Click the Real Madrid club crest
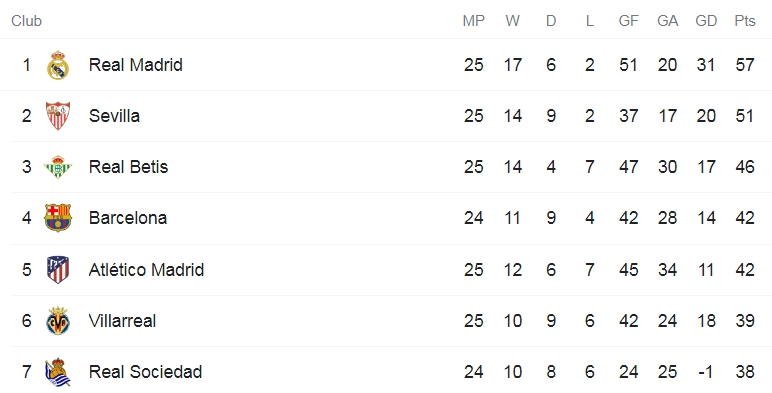Viewport: 772px width, 393px height. (58, 65)
